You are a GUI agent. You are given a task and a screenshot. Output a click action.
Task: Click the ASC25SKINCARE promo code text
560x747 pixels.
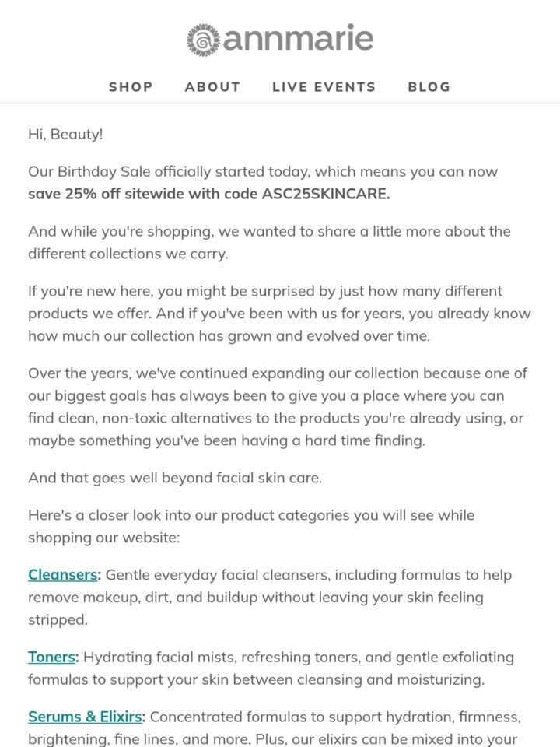pyautogui.click(x=326, y=194)
